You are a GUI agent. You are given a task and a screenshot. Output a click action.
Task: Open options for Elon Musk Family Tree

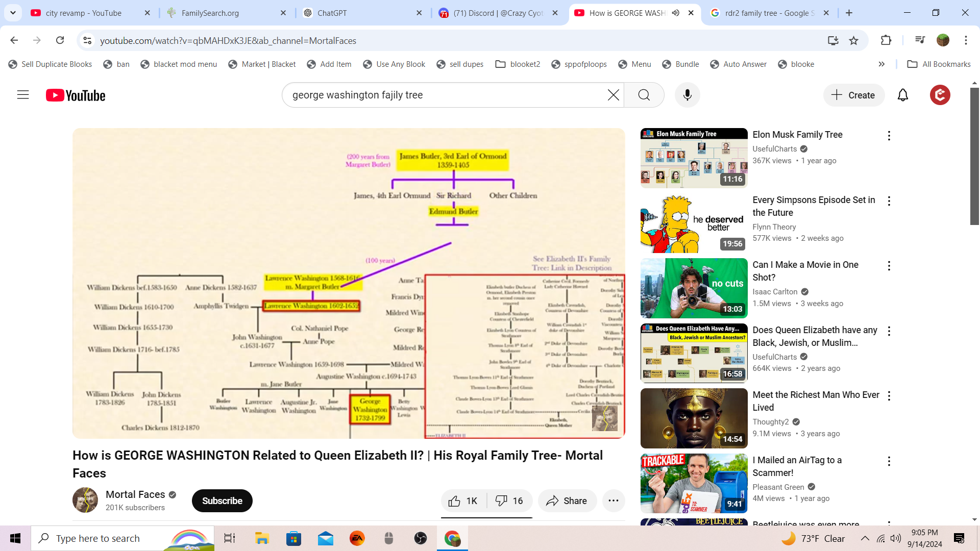click(x=889, y=136)
